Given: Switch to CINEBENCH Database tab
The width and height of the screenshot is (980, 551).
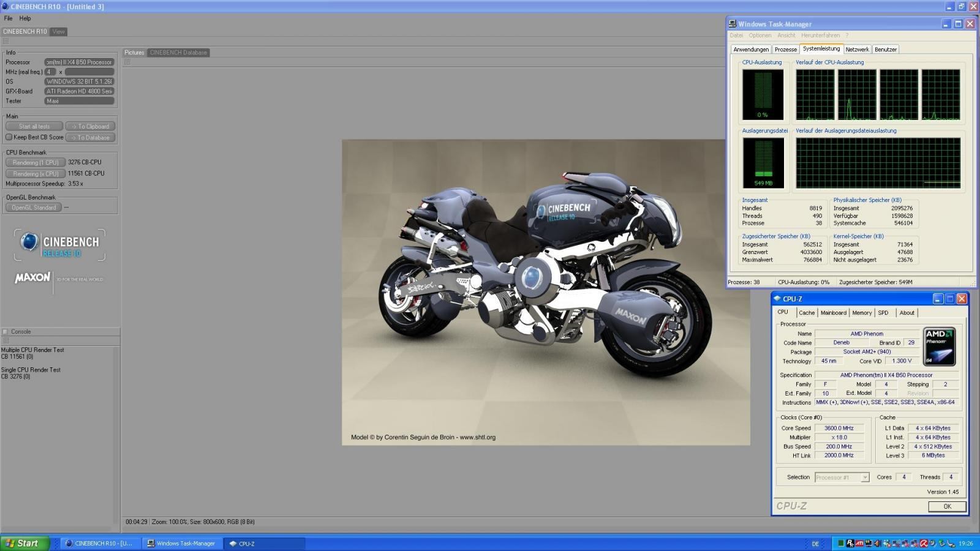Looking at the screenshot, I should pos(178,53).
